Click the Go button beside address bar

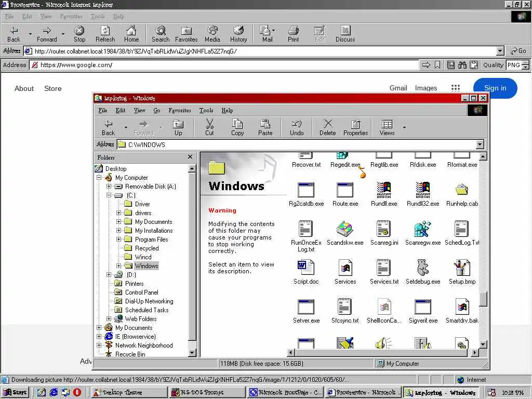[518, 51]
